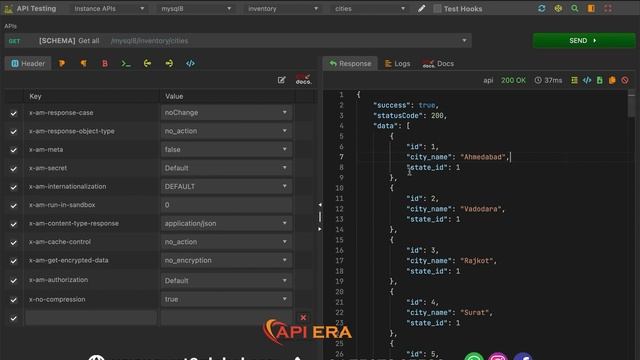The image size is (640, 360).
Task: Click the orange globe icon in top toolbar
Action: click(x=558, y=8)
